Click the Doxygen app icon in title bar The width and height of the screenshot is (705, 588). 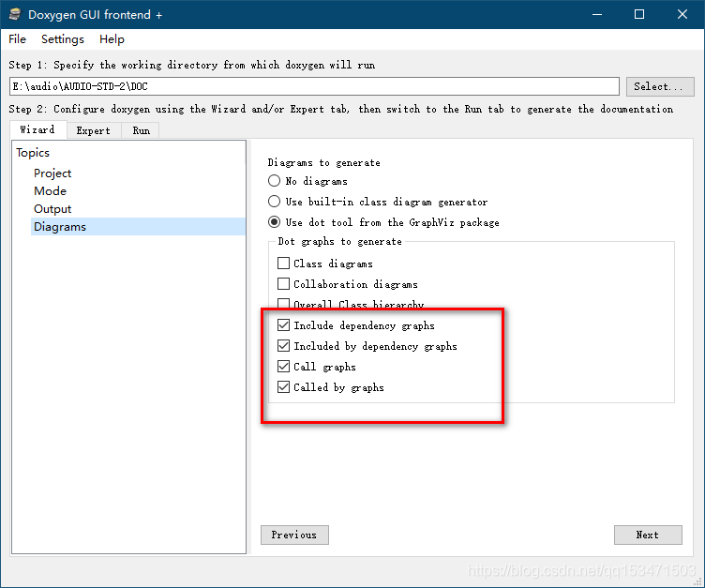(15, 14)
